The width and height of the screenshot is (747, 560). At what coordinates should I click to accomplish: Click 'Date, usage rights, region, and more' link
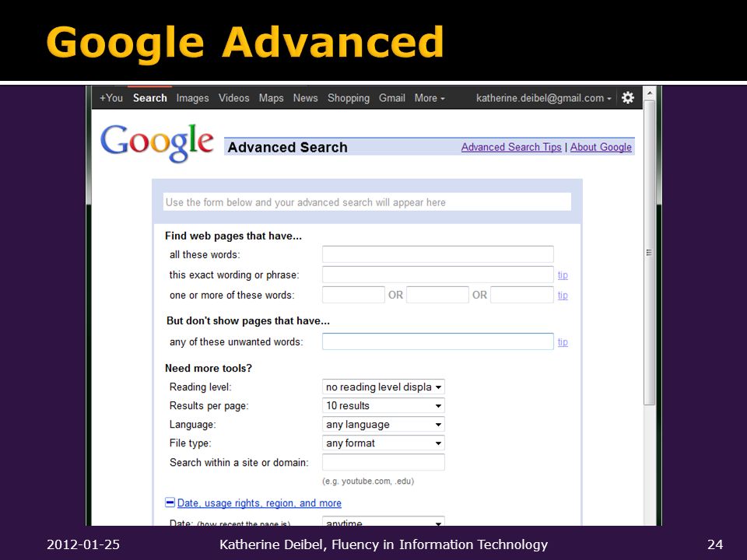pos(259,503)
